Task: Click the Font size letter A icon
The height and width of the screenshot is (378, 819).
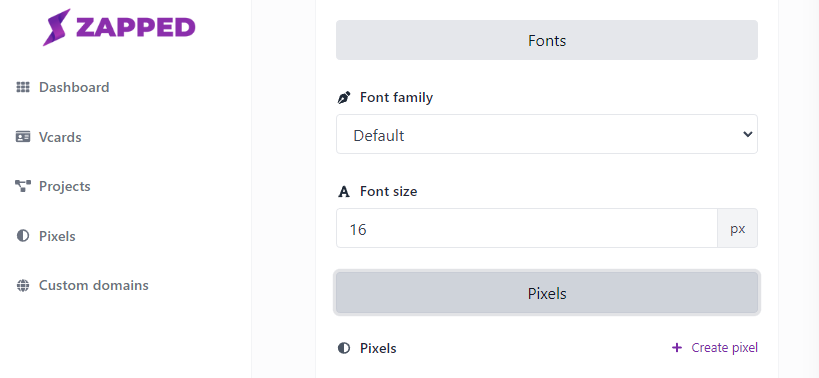Action: 344,192
